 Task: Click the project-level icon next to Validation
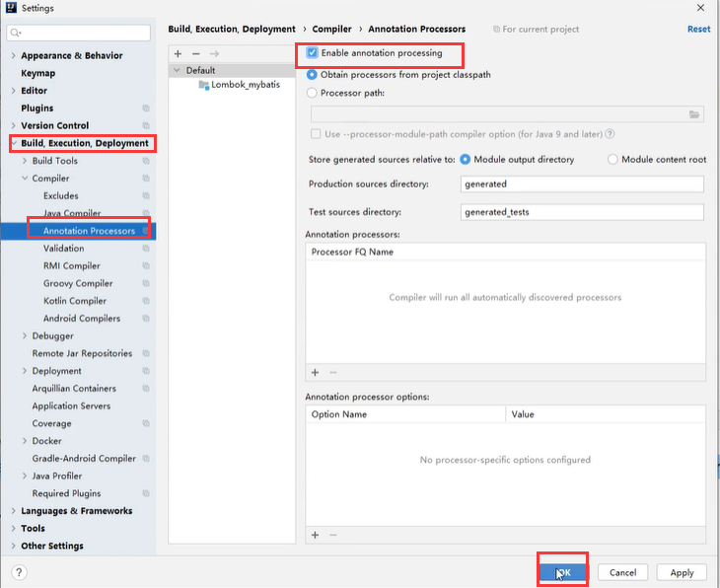[x=146, y=249]
